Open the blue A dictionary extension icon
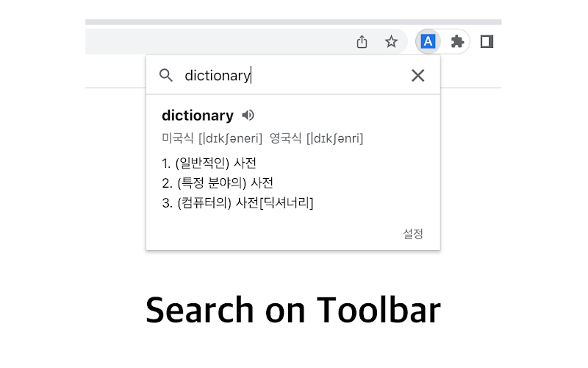588x368 pixels. click(x=428, y=41)
